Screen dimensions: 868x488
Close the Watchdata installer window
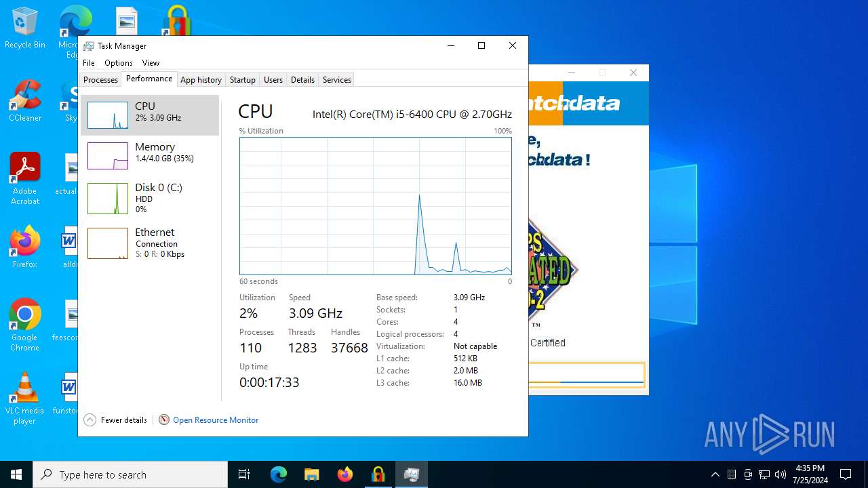pyautogui.click(x=633, y=73)
